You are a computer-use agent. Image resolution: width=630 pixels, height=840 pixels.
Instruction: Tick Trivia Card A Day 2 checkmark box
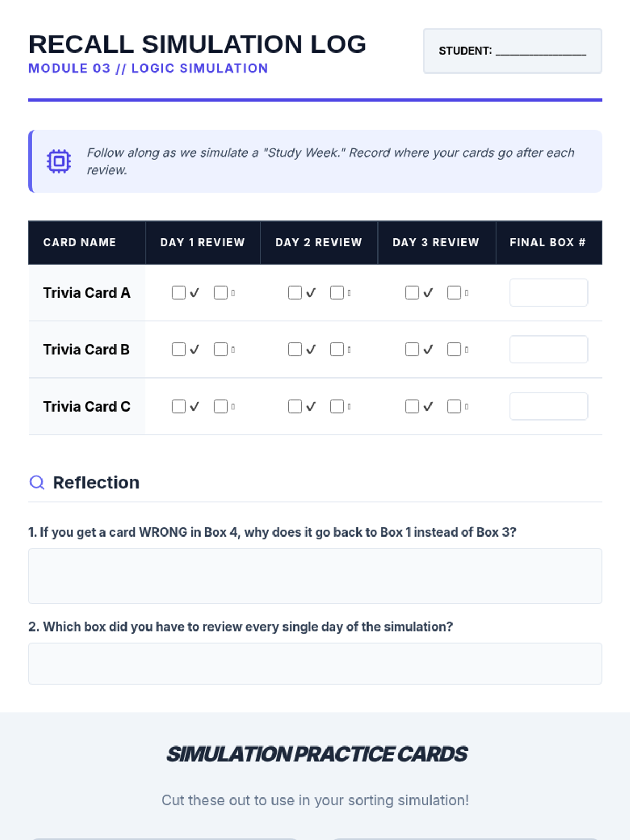[x=295, y=292]
